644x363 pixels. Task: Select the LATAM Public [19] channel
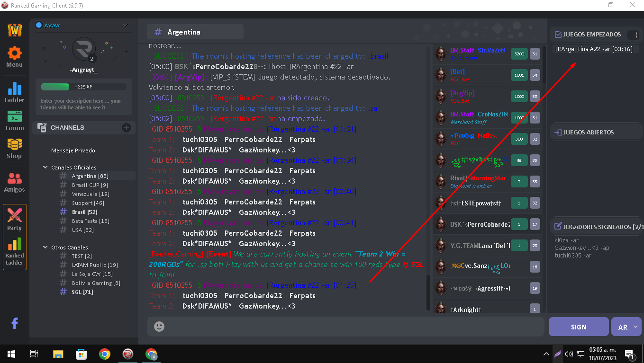pos(95,265)
